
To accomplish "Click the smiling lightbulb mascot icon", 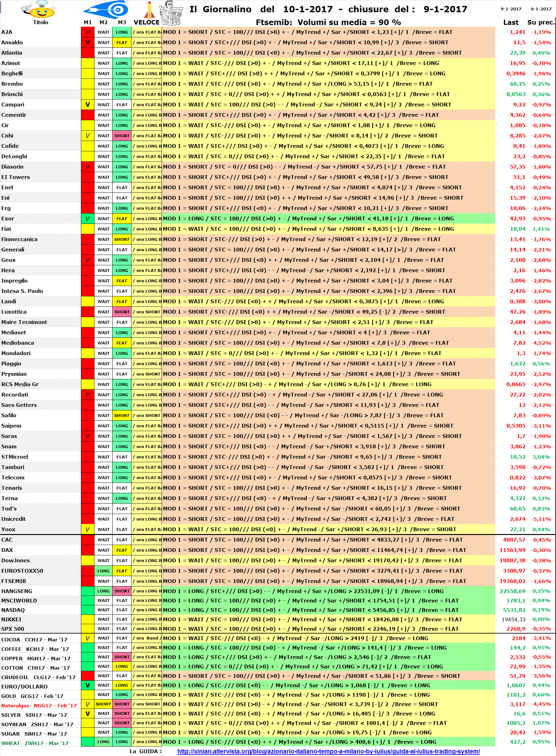I will [x=38, y=9].
